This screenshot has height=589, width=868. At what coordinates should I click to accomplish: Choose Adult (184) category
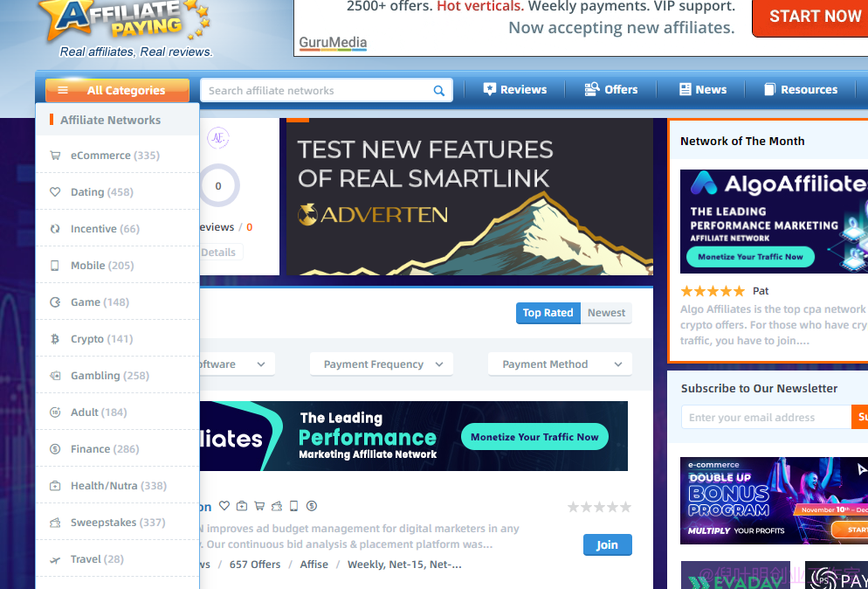click(x=117, y=412)
